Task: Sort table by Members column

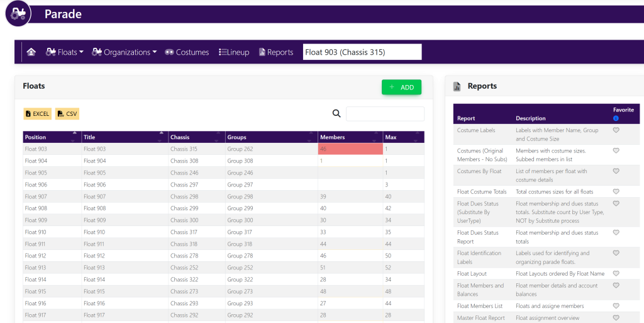Action: coord(350,137)
